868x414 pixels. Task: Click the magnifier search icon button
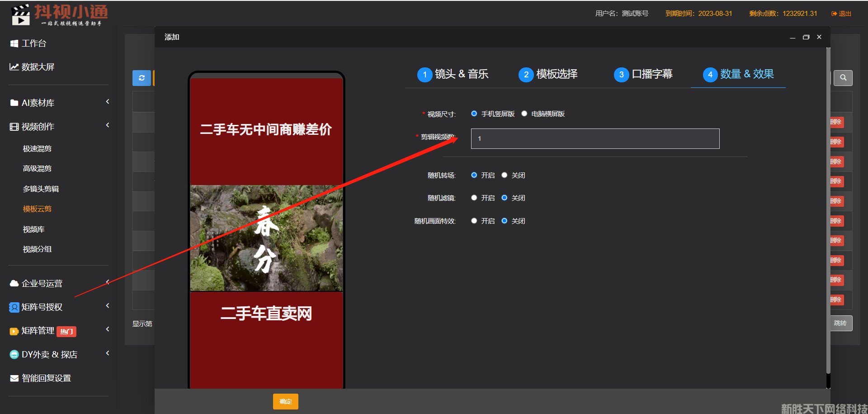pyautogui.click(x=843, y=78)
